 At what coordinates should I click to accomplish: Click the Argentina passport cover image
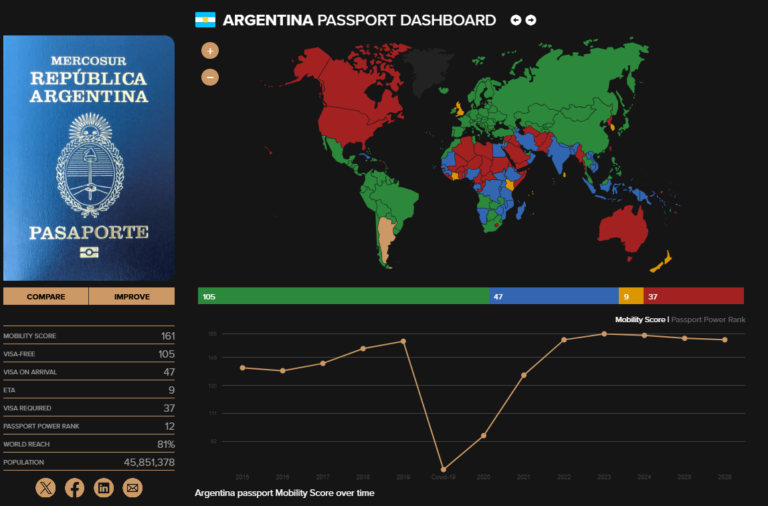pos(89,158)
